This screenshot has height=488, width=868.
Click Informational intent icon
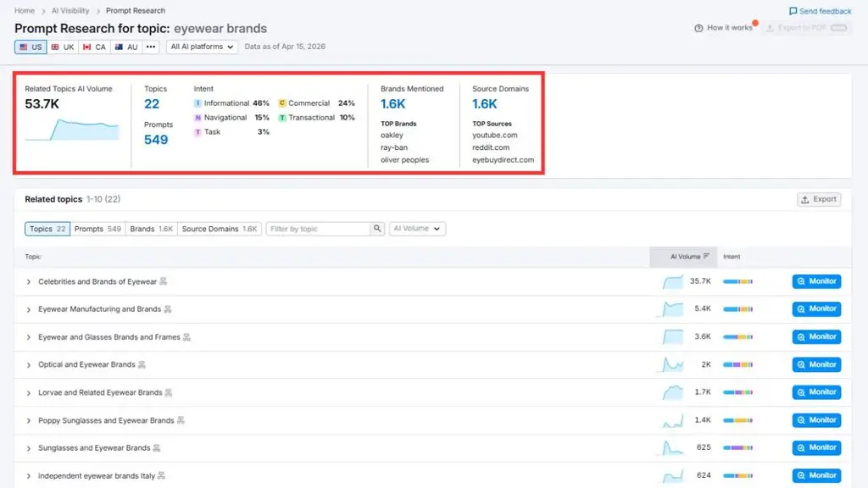(198, 103)
